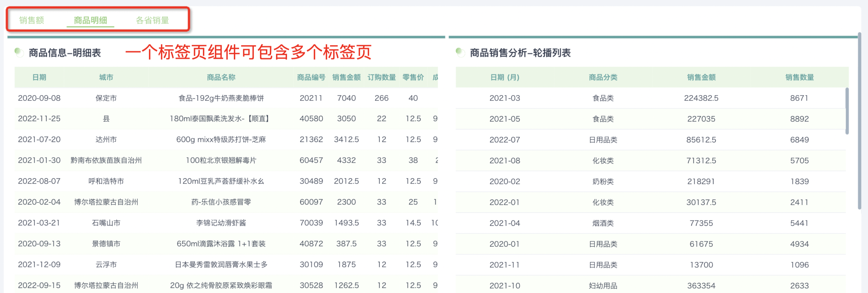The height and width of the screenshot is (293, 868).
Task: Click the 商品分类 column header
Action: 603,77
